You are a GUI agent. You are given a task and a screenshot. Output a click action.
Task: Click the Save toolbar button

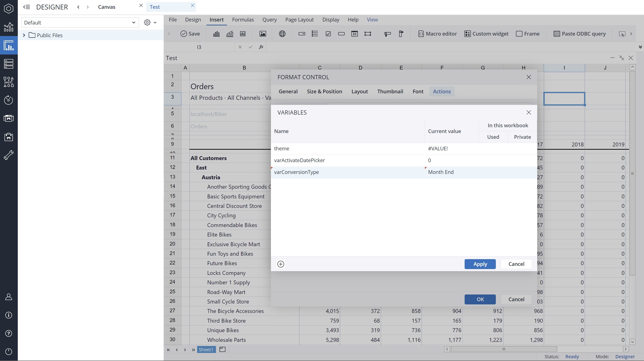pyautogui.click(x=190, y=34)
